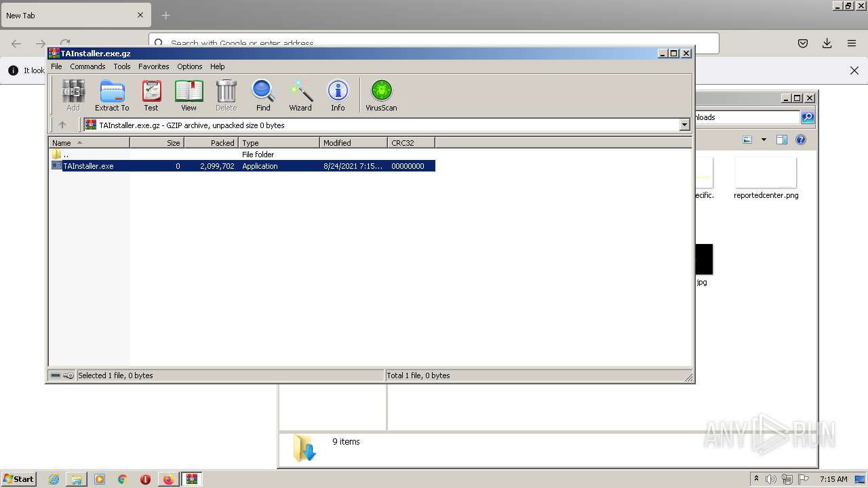The width and height of the screenshot is (868, 488).
Task: Save to Pocket icon in Firefox
Action: [803, 43]
